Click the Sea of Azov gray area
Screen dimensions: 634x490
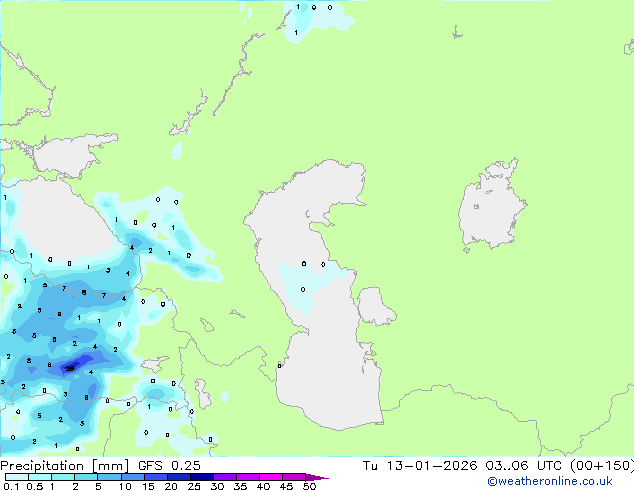tap(67, 156)
